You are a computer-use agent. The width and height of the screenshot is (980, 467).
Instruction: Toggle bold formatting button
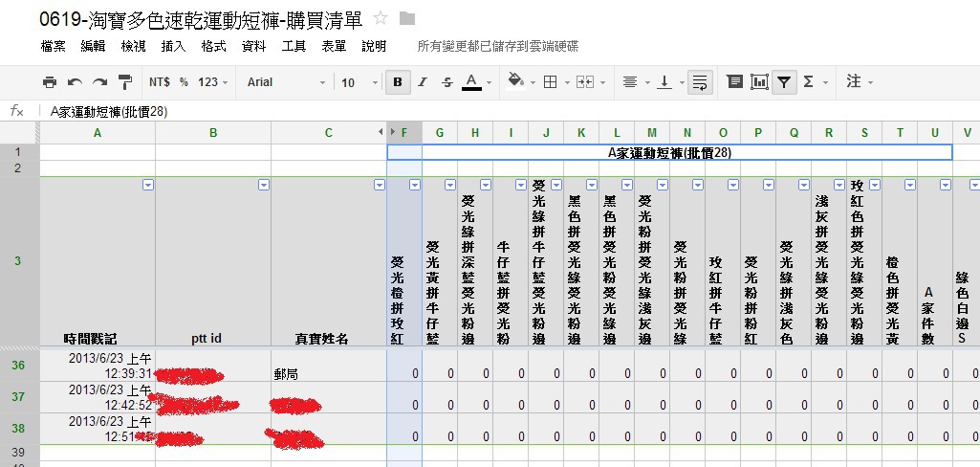[x=397, y=82]
